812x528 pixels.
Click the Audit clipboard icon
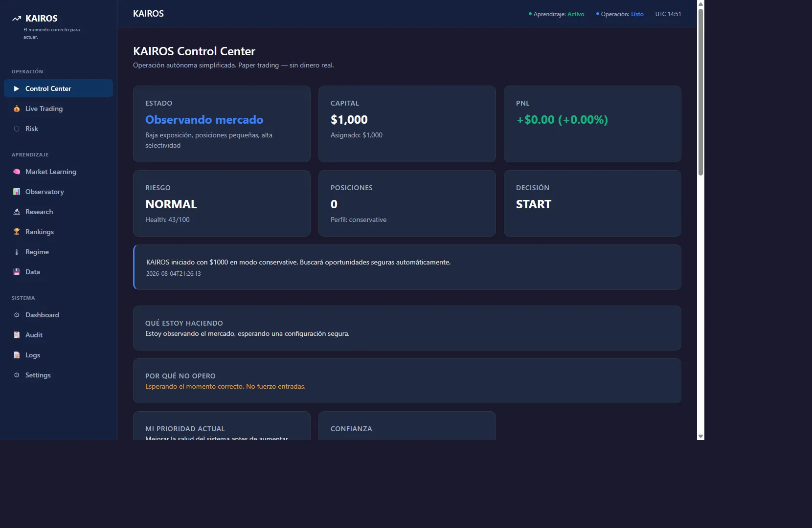(x=17, y=335)
